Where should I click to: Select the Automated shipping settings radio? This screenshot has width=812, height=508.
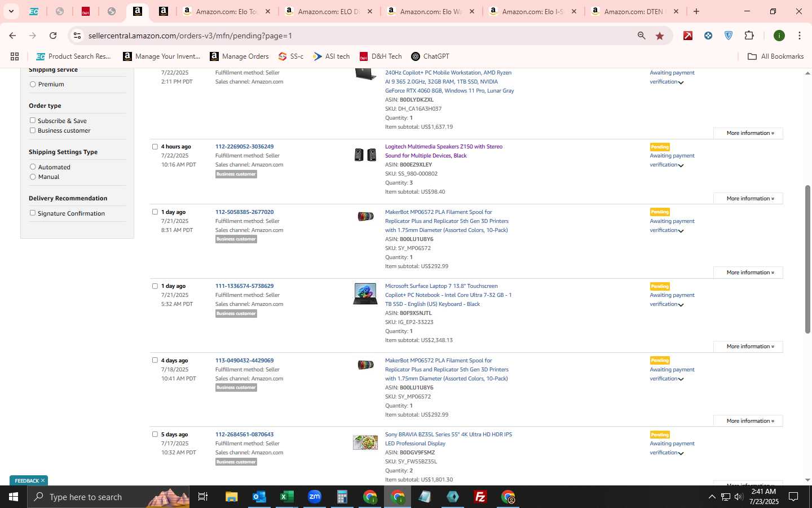(33, 167)
